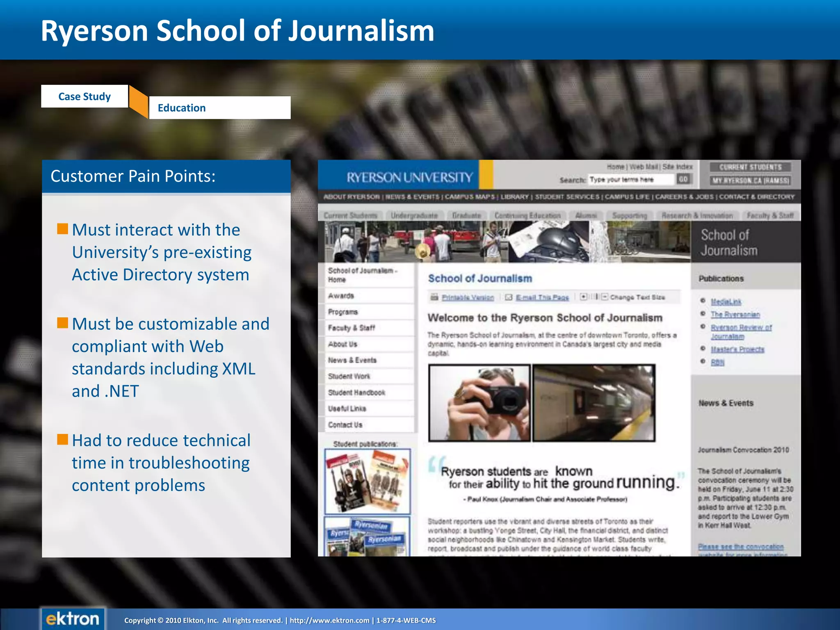
Task: Open the Printable Version link
Action: click(x=468, y=298)
